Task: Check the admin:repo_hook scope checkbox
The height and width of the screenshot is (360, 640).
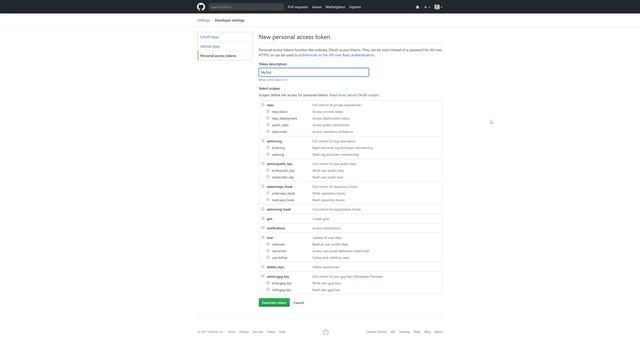Action: (263, 187)
